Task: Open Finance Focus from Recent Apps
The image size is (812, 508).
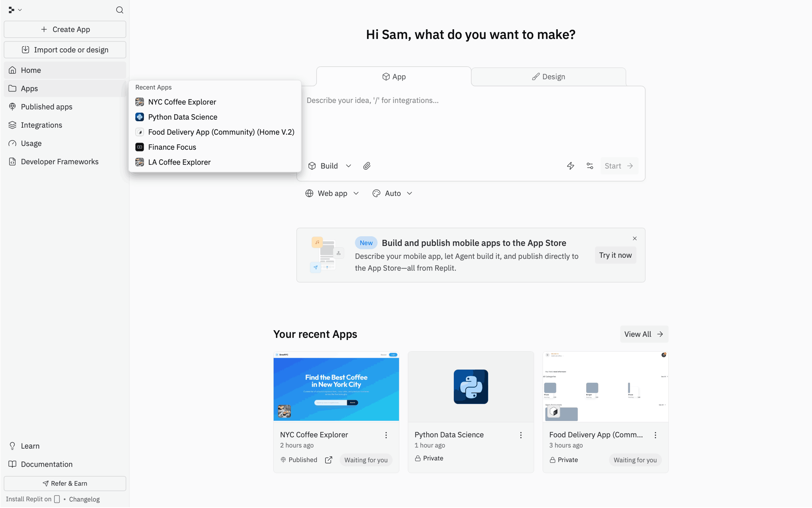Action: point(215,147)
